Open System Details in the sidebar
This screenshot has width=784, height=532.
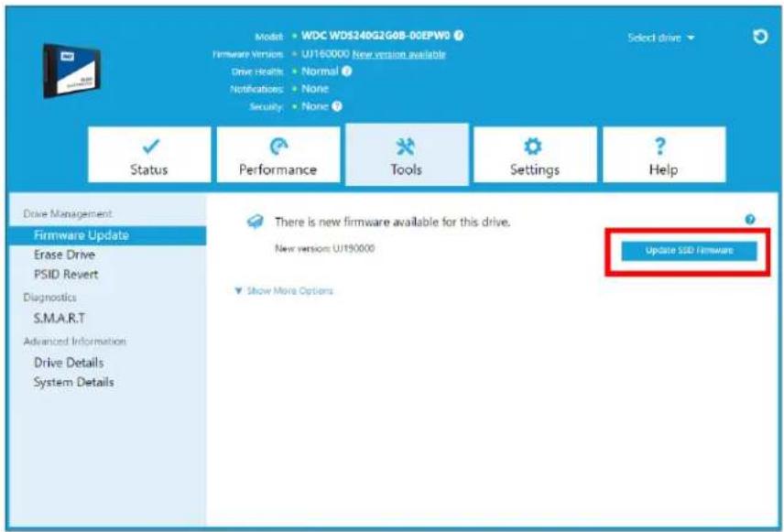tap(73, 382)
